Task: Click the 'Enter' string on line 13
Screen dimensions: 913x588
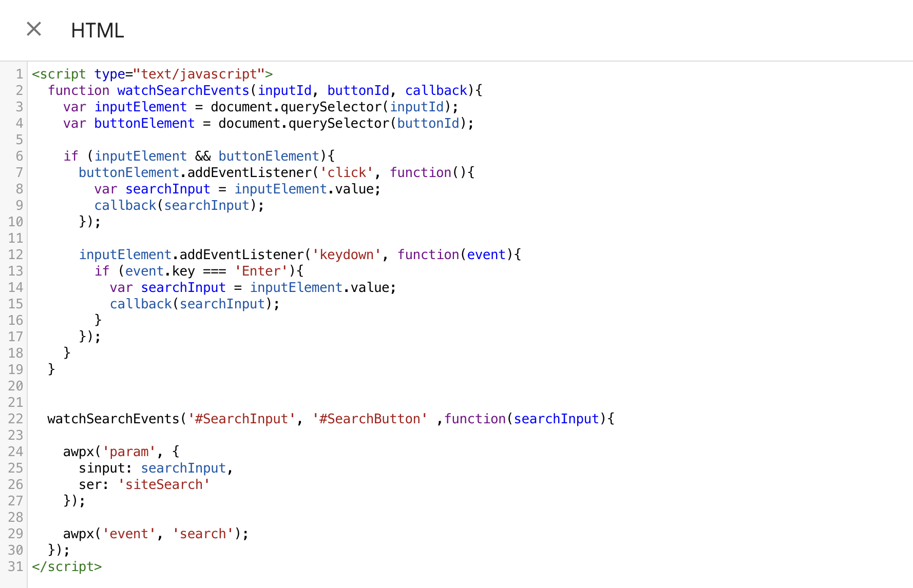Action: (x=261, y=271)
